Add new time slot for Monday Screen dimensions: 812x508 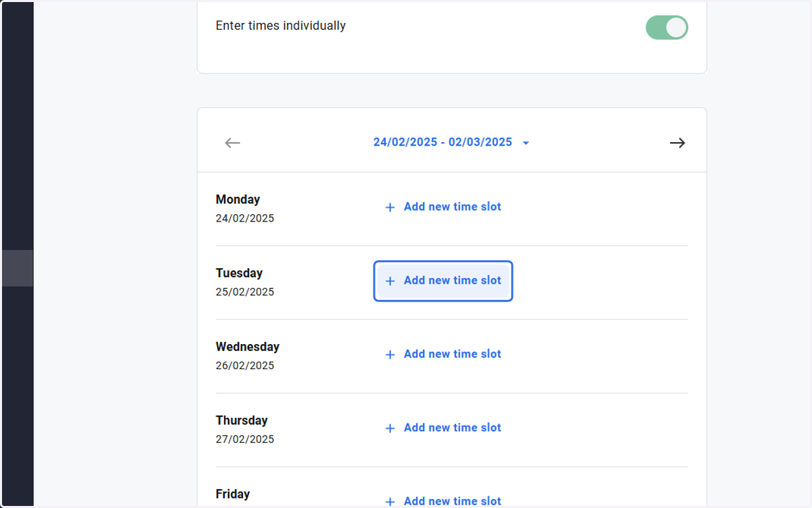click(x=443, y=207)
